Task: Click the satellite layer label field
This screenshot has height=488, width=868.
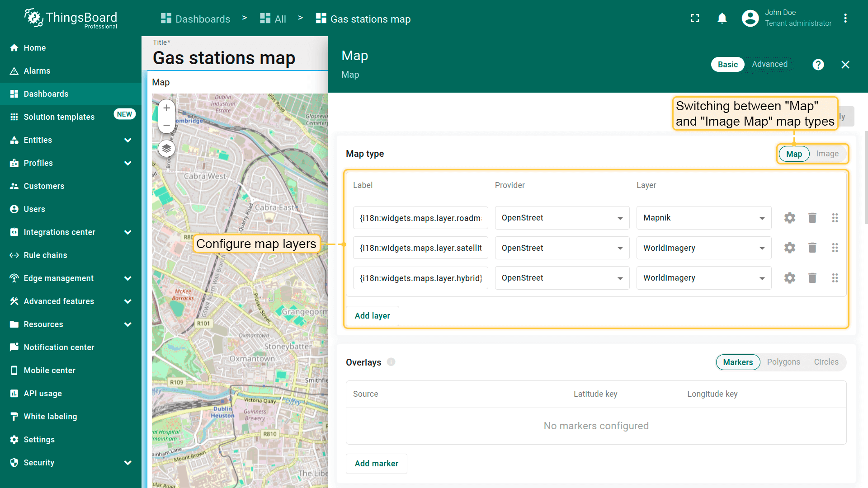Action: pos(420,248)
